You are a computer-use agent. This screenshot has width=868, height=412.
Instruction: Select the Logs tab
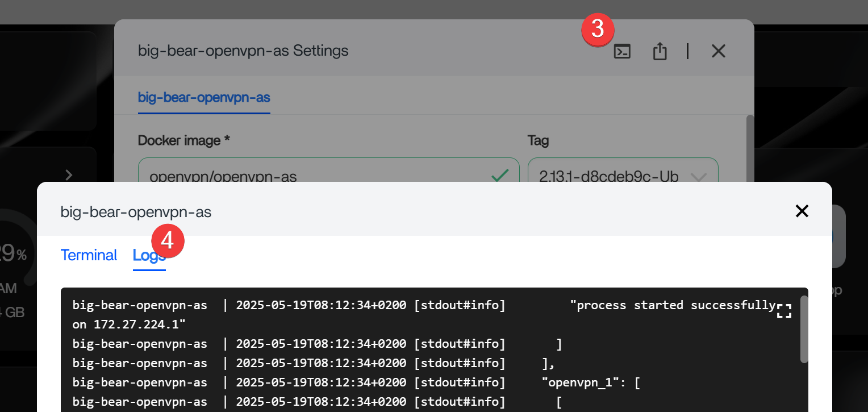[x=149, y=256]
